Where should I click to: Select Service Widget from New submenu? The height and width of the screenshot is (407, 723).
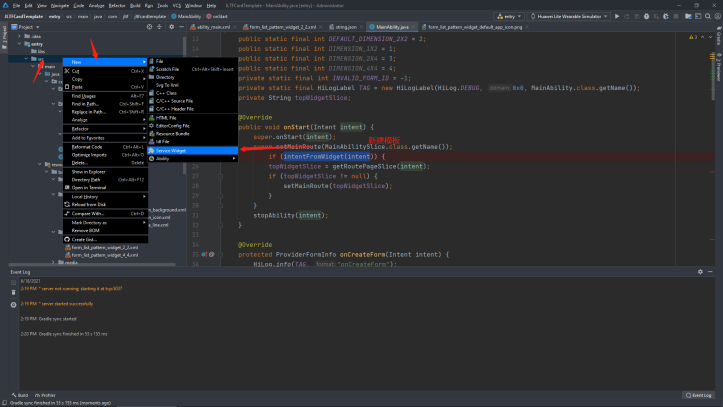[171, 150]
